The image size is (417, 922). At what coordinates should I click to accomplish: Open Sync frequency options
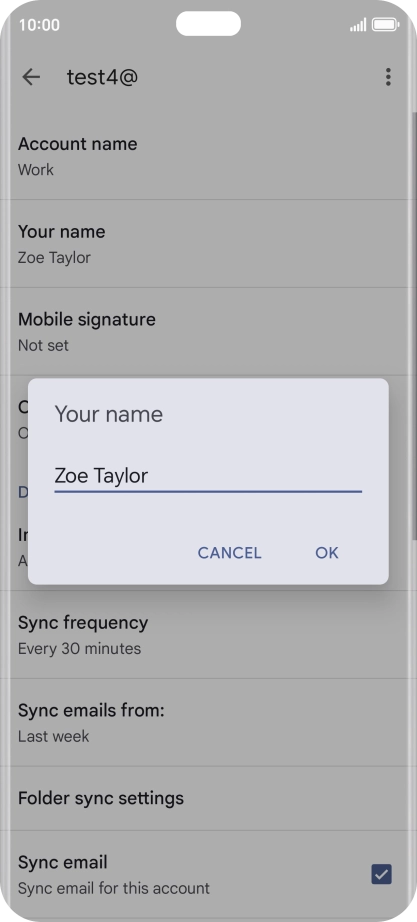coord(208,635)
